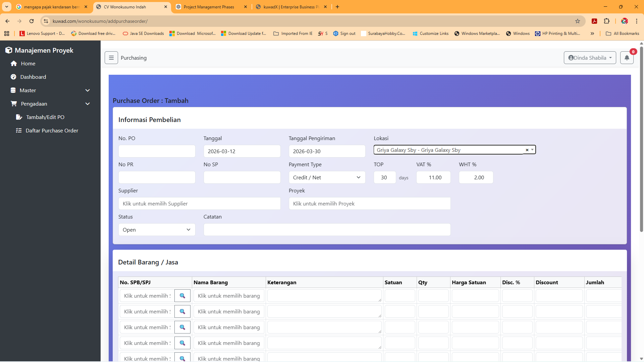Open the browser Extensions puzzle icon
This screenshot has width=644, height=362.
coord(606,21)
